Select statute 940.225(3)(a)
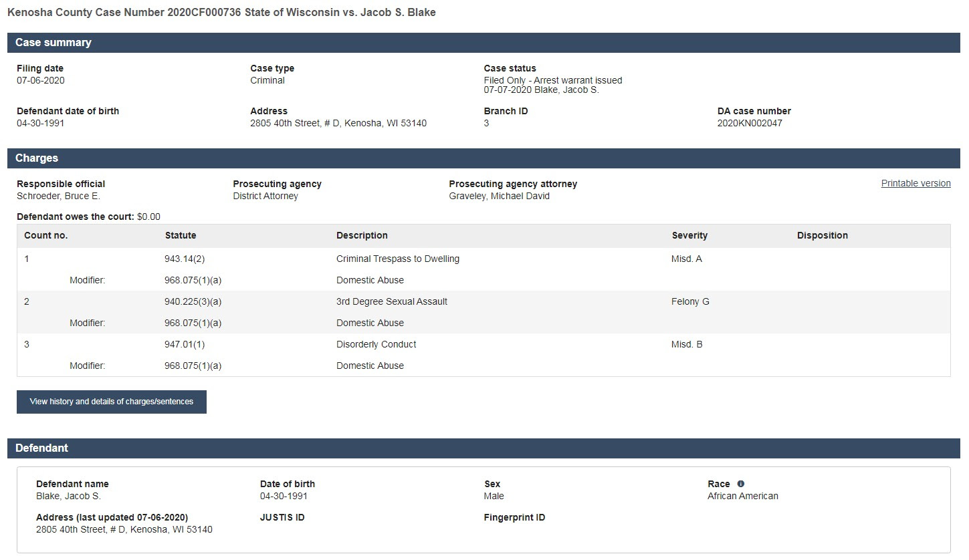 click(x=193, y=302)
